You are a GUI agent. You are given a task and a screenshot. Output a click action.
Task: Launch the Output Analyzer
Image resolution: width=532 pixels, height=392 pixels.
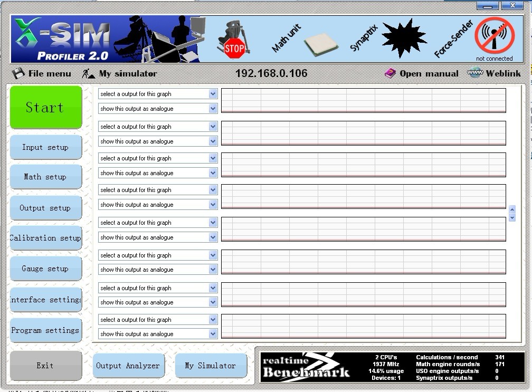pyautogui.click(x=129, y=366)
